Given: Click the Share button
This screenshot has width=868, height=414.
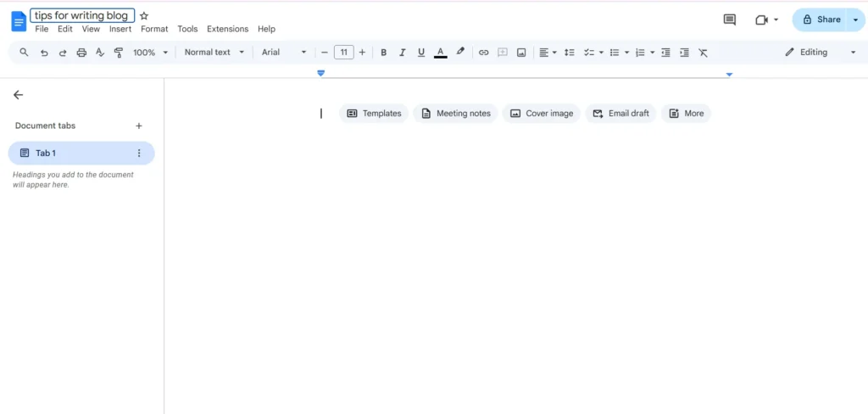Looking at the screenshot, I should point(821,20).
